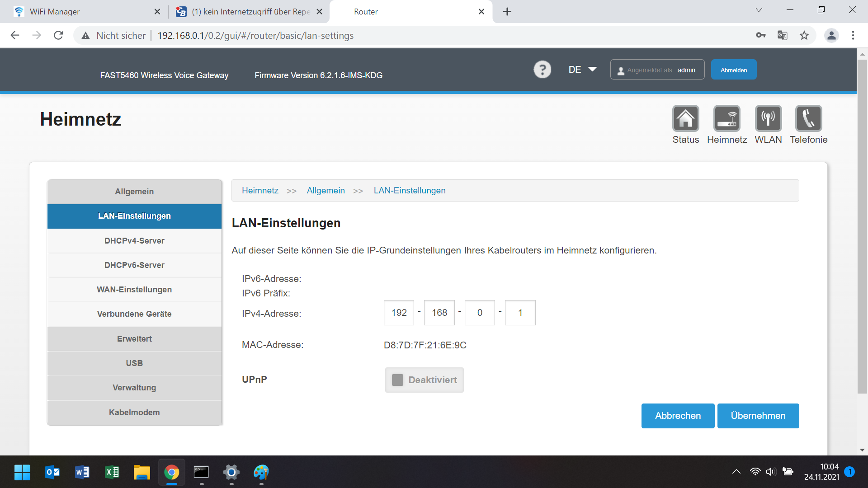Click the Telefonie phone icon
Image resolution: width=868 pixels, height=488 pixels.
pyautogui.click(x=809, y=118)
